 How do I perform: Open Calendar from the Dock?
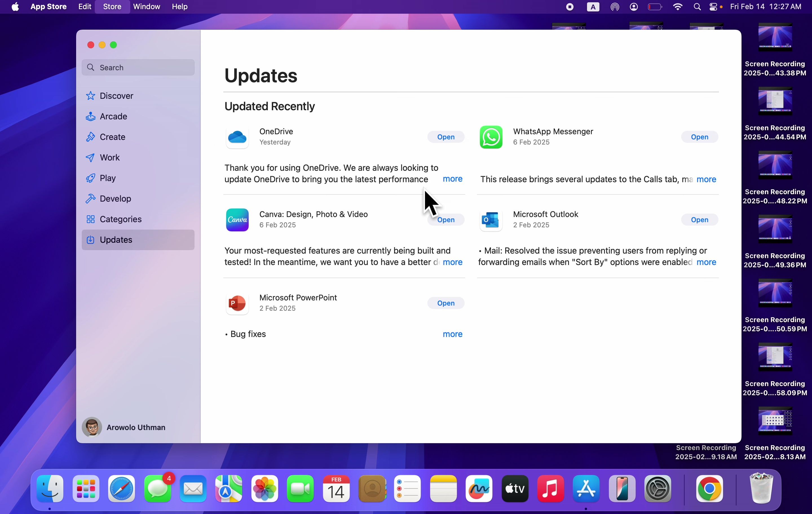click(336, 489)
